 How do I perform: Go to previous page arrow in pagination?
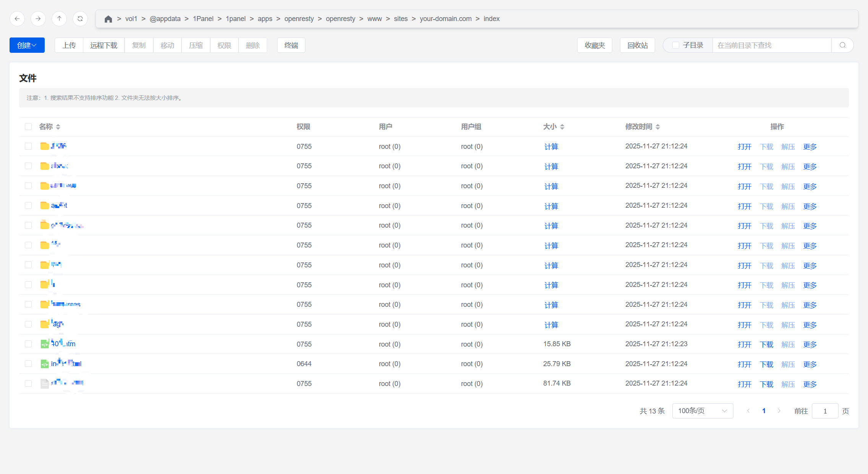pos(748,411)
